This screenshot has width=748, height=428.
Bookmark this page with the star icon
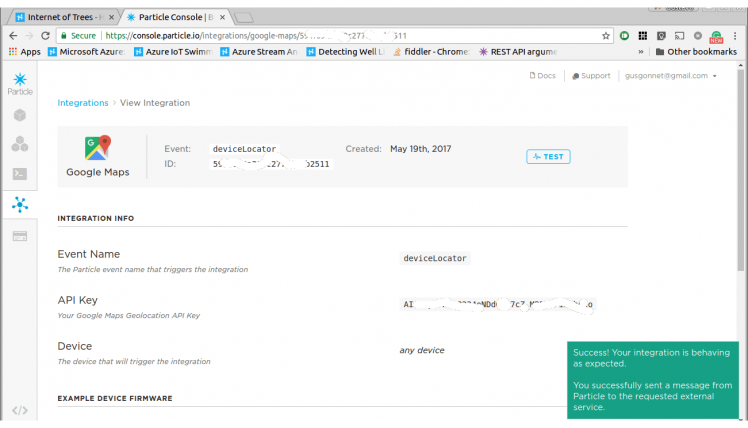click(x=605, y=36)
